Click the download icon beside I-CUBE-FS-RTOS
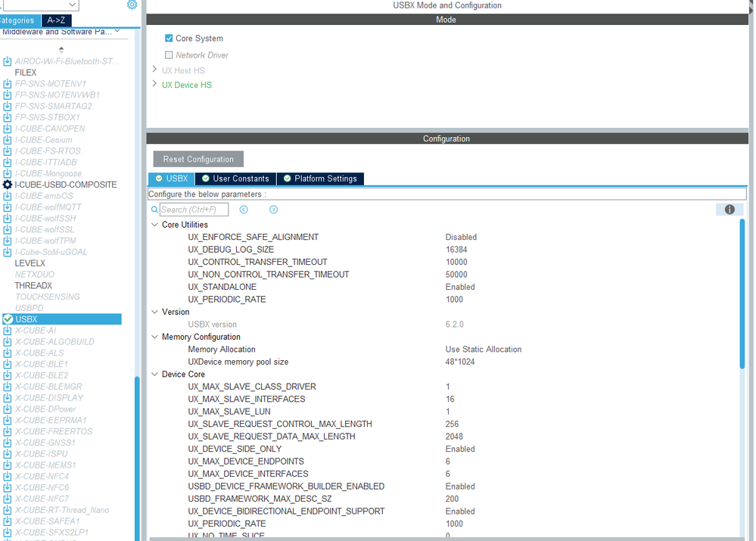The height and width of the screenshot is (541, 756). (x=8, y=151)
